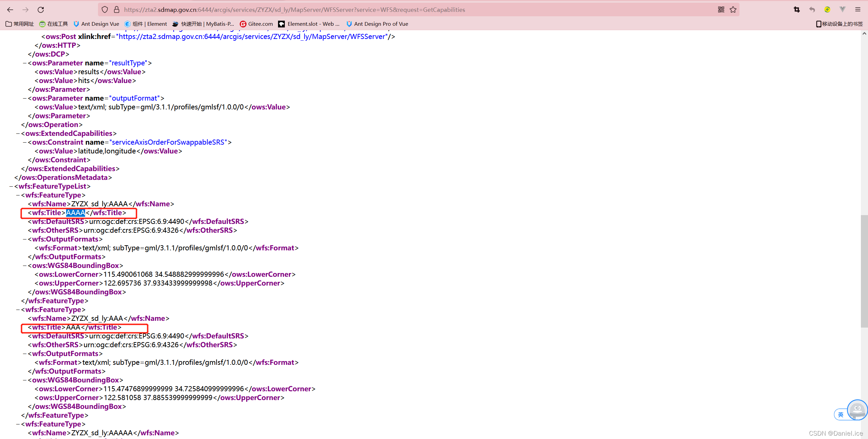Open the 移动设备上的书签 bookmarks folder
The width and height of the screenshot is (868, 439).
click(837, 24)
